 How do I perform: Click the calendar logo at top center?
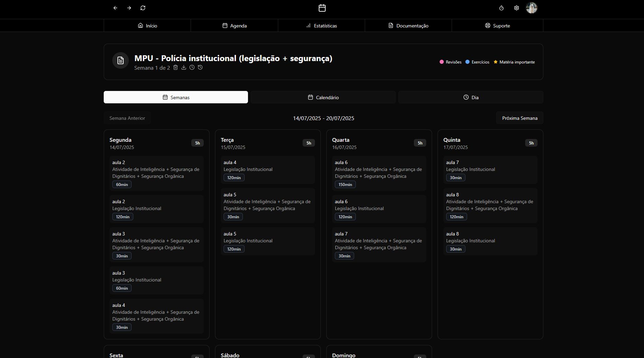[322, 8]
